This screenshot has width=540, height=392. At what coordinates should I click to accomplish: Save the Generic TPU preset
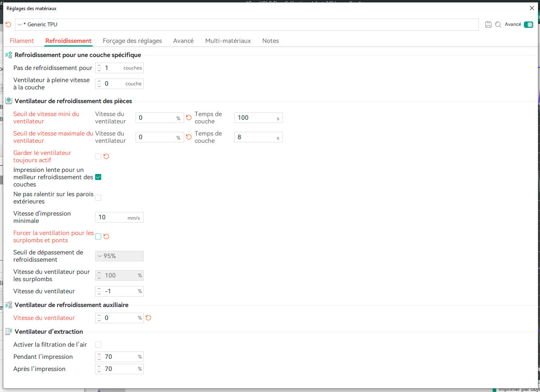[488, 25]
